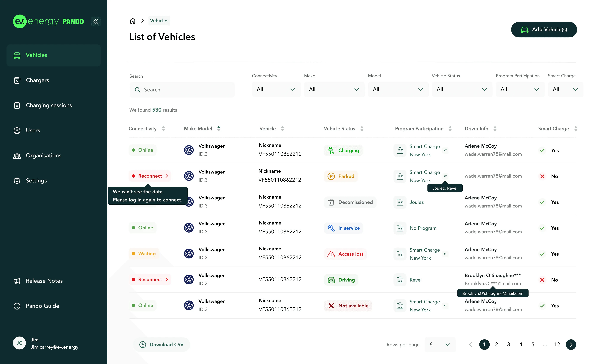This screenshot has height=364, width=605.
Task: Sort by Make Model column
Action: point(219,129)
